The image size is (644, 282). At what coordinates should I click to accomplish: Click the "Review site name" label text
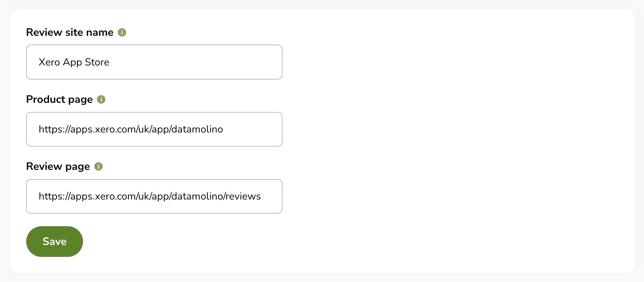coord(70,32)
